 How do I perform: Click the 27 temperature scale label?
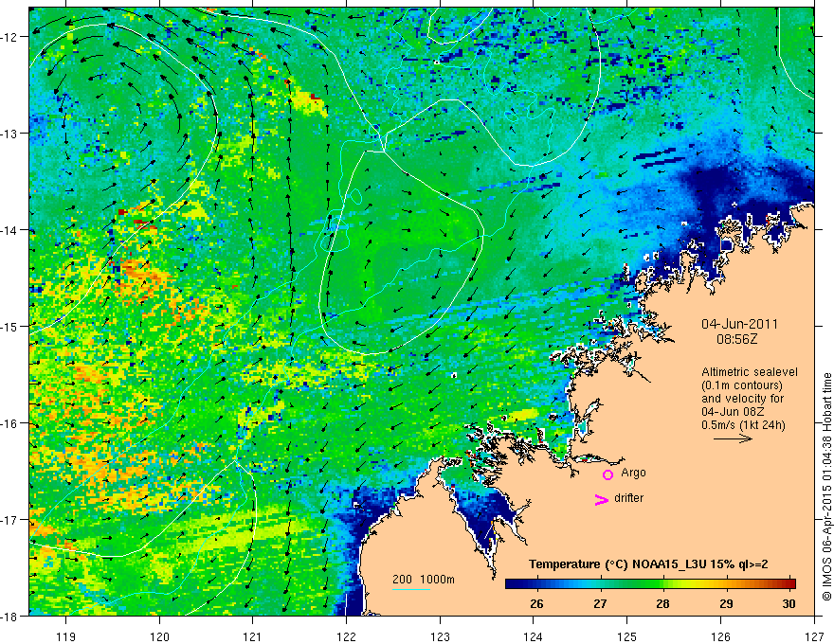coord(600,603)
